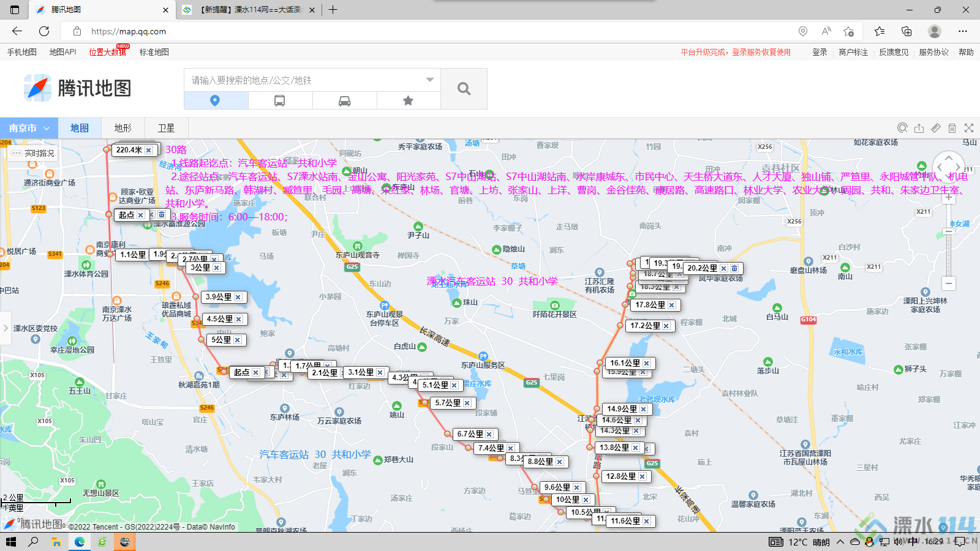
Task: Reload the page in browser
Action: (x=44, y=31)
